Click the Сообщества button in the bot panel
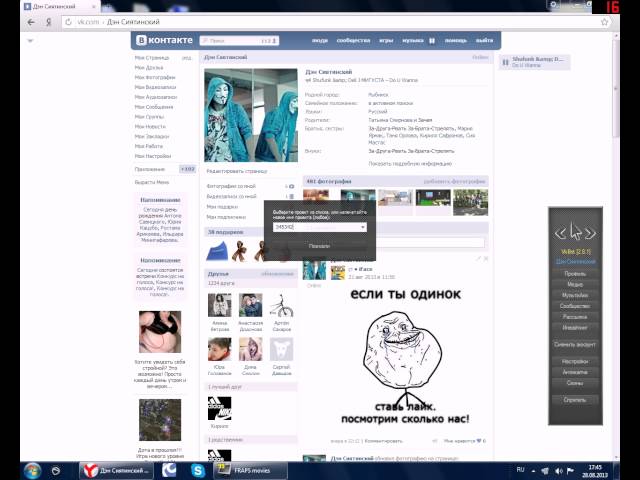640x480 pixels. click(x=575, y=306)
